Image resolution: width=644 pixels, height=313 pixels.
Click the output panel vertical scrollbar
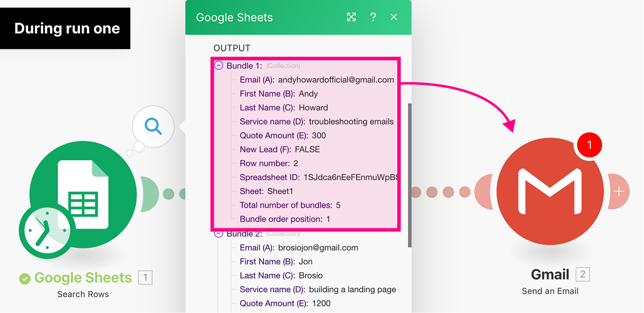(409, 175)
